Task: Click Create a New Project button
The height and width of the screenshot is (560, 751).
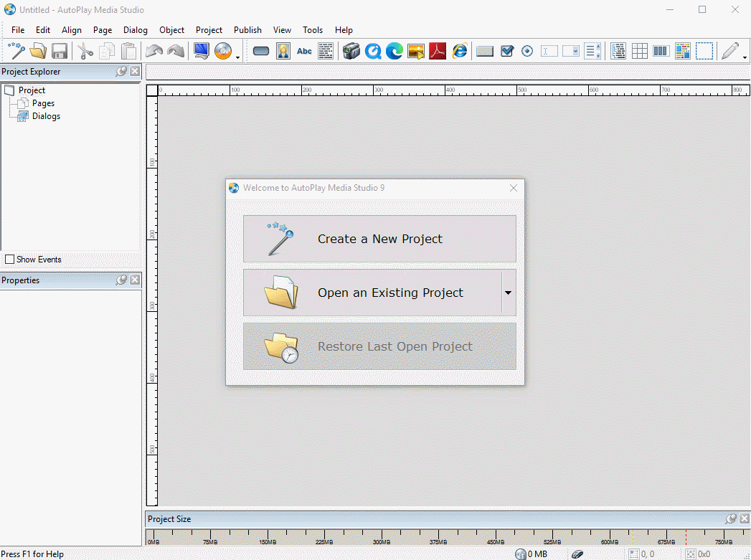Action: [379, 239]
